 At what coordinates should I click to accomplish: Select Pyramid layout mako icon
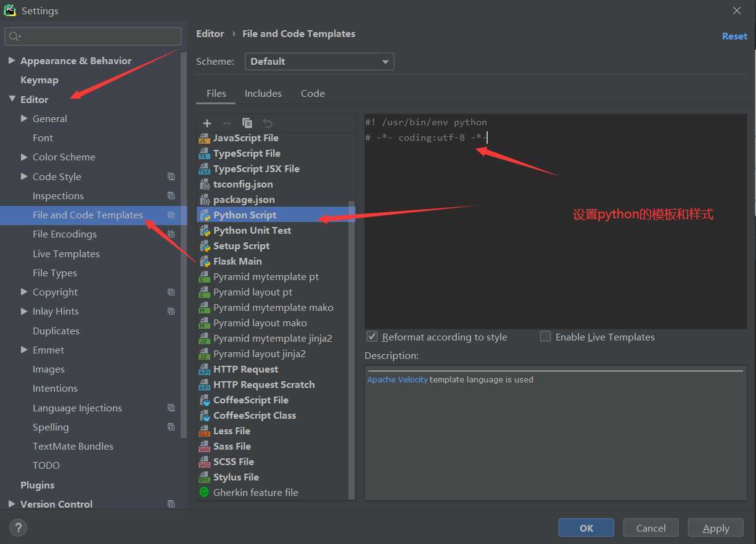[204, 323]
